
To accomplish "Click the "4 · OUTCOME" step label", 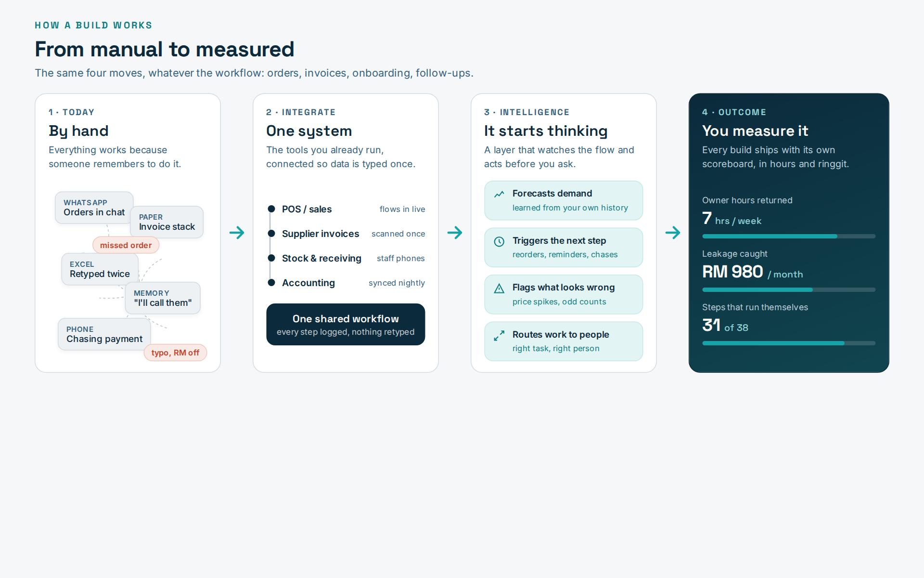I will click(734, 112).
